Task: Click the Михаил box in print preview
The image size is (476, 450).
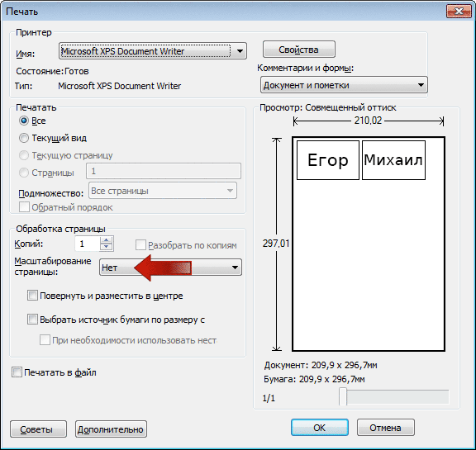Action: point(393,160)
